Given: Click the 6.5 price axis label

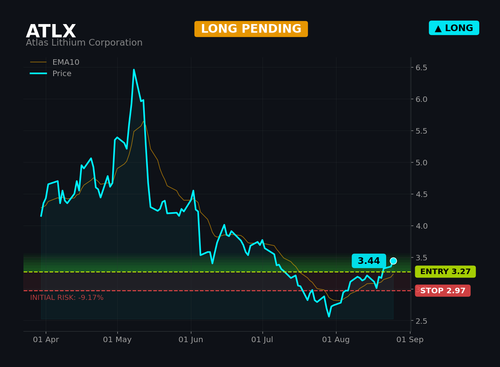Looking at the screenshot, I should coord(421,68).
